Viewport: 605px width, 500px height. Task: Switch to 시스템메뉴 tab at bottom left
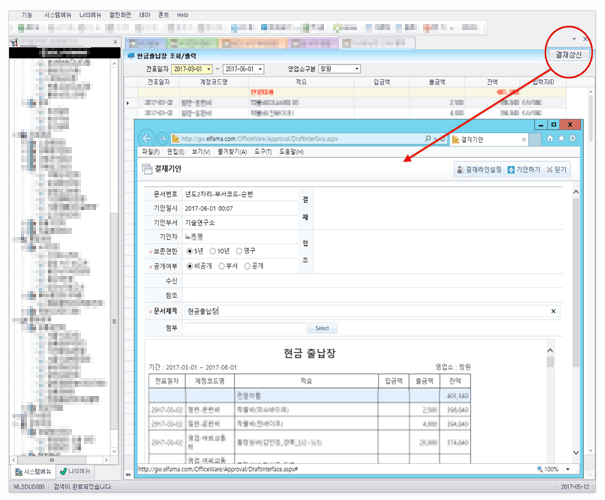click(33, 472)
